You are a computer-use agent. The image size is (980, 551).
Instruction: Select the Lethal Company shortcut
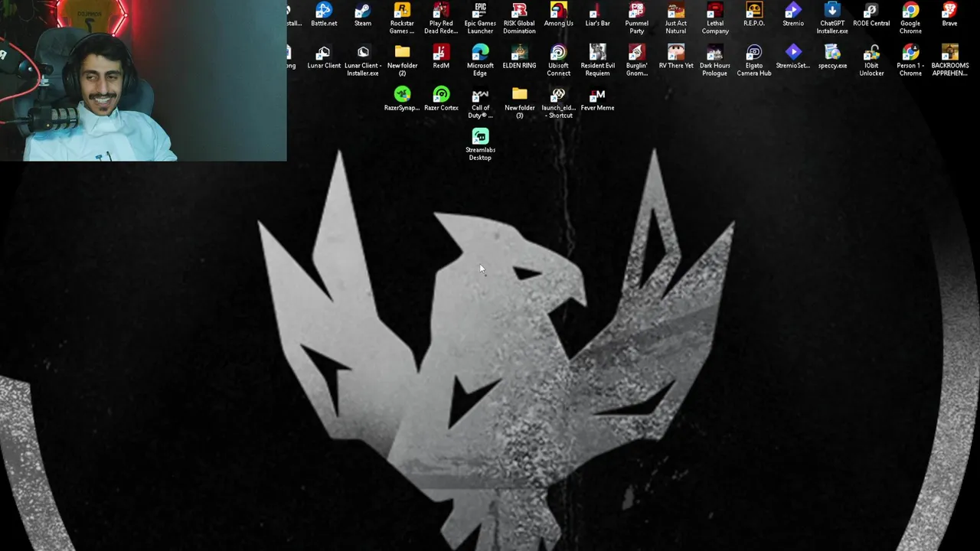[715, 18]
